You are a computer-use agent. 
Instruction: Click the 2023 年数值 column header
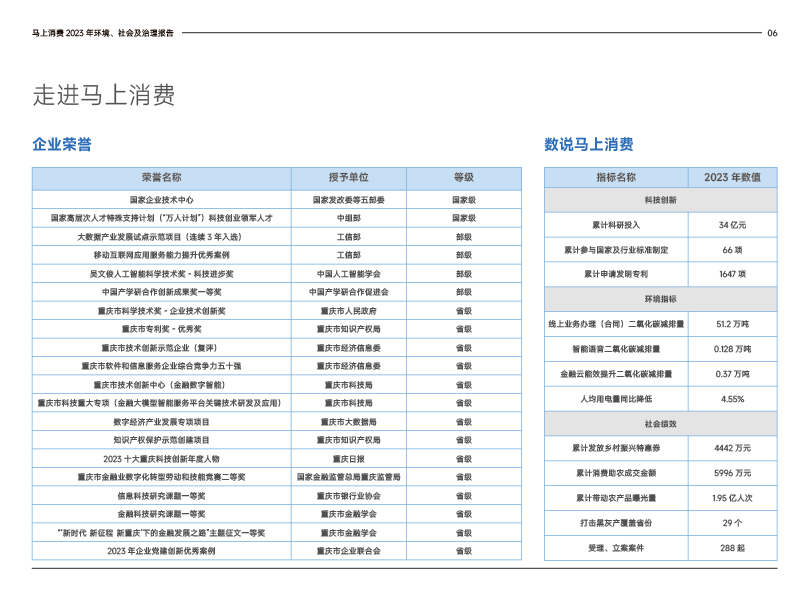click(x=732, y=177)
